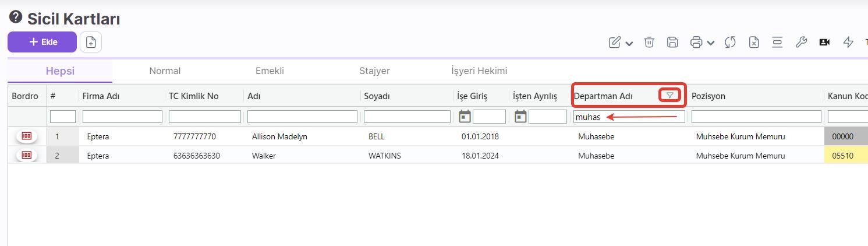Click the filter funnel in Departman Adı

669,96
